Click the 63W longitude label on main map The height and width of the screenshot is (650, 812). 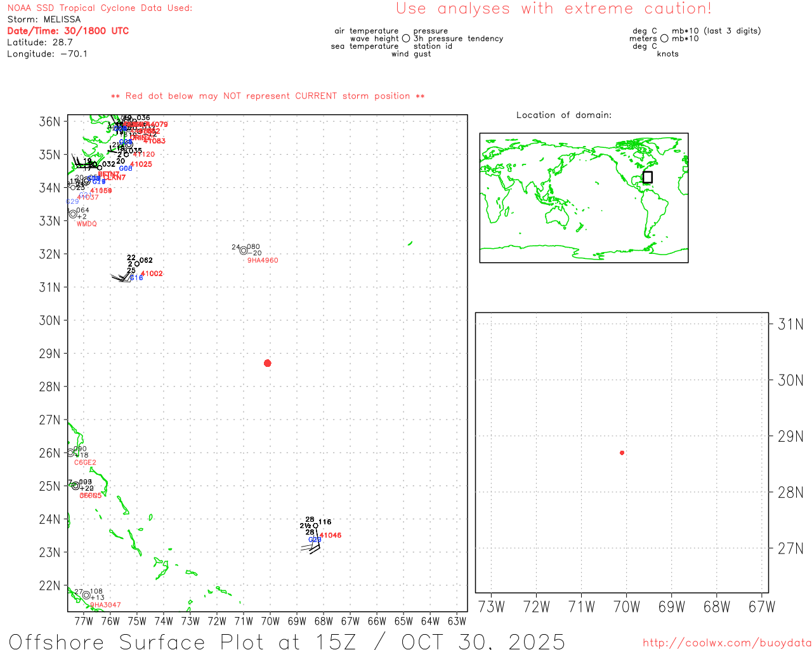[x=457, y=621]
